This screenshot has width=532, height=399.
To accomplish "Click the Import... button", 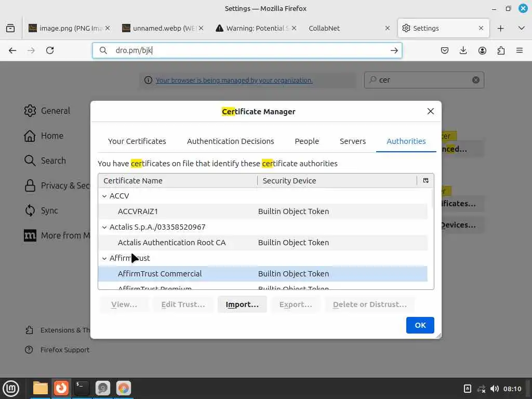I will [x=242, y=304].
